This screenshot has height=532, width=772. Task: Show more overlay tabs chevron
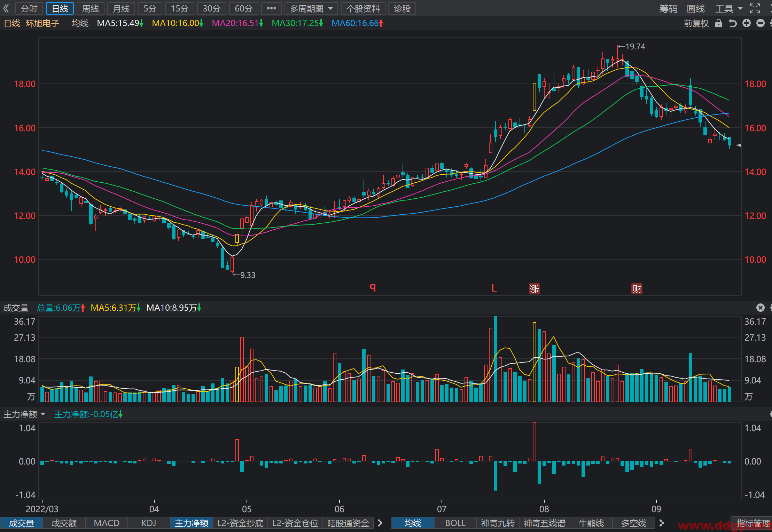click(x=662, y=523)
